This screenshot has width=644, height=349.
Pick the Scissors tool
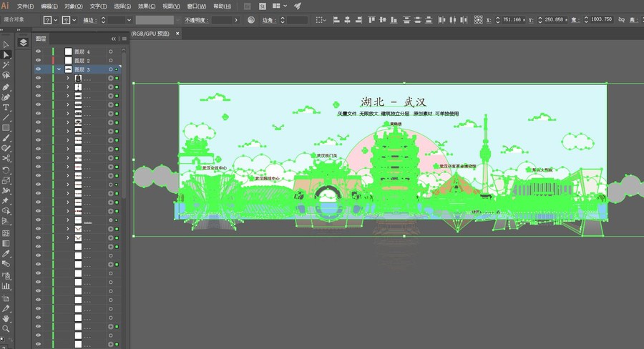6,159
